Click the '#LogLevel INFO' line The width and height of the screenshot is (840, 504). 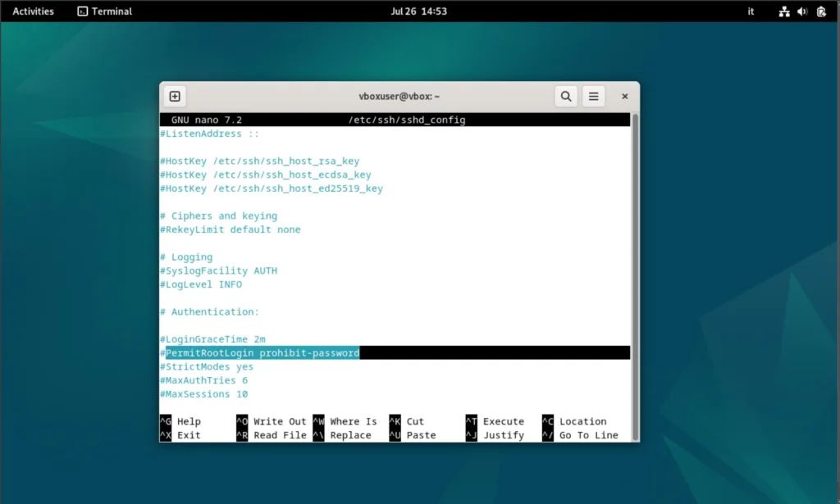pos(201,284)
